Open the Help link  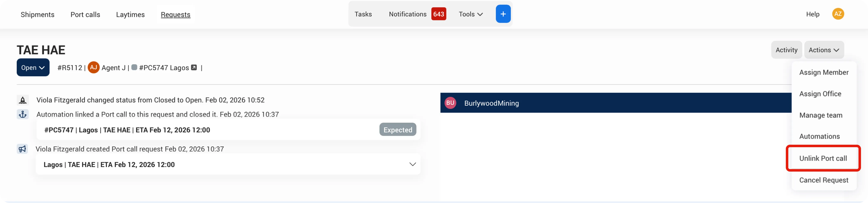click(x=812, y=14)
